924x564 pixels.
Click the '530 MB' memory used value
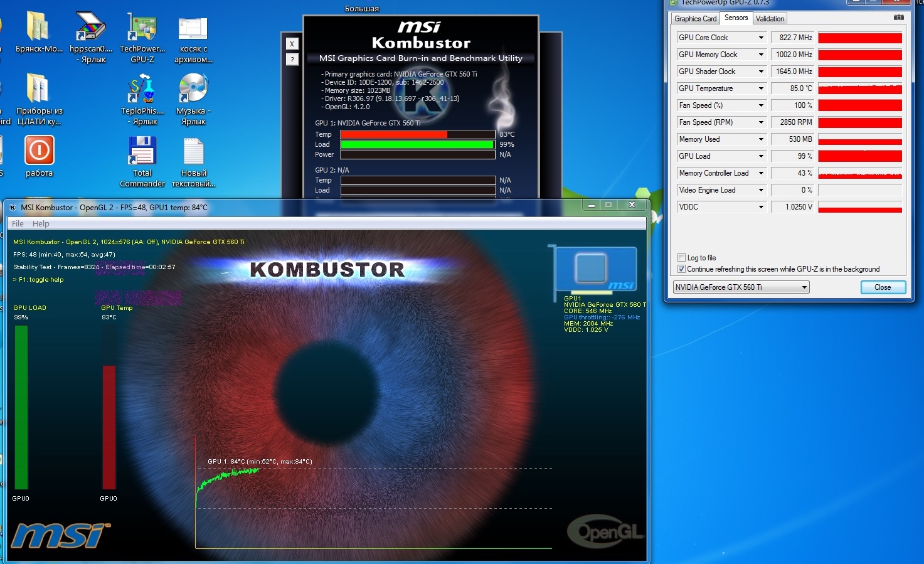[x=792, y=139]
